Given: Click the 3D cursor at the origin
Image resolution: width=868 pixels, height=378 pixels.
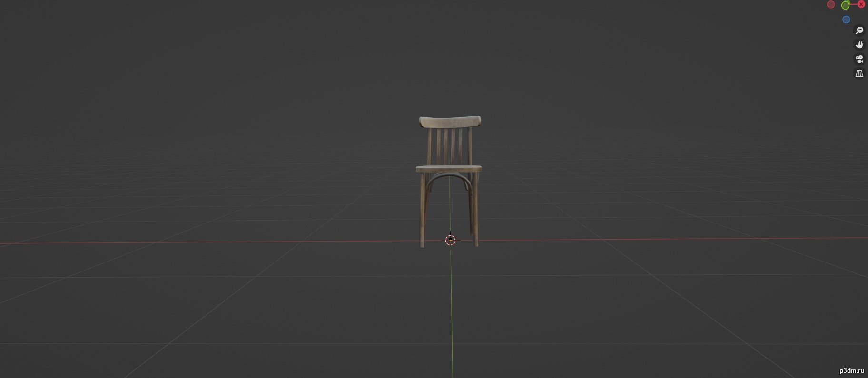Looking at the screenshot, I should [x=450, y=240].
